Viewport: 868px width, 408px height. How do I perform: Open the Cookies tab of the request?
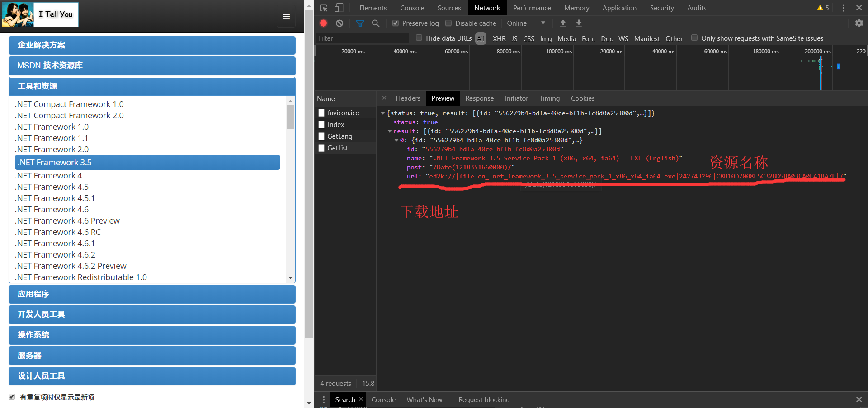pos(582,98)
